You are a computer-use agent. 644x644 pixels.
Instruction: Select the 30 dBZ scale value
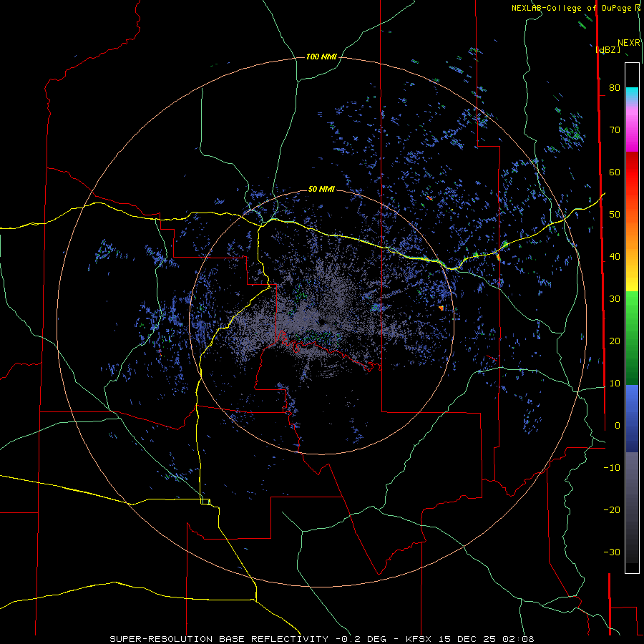click(615, 298)
